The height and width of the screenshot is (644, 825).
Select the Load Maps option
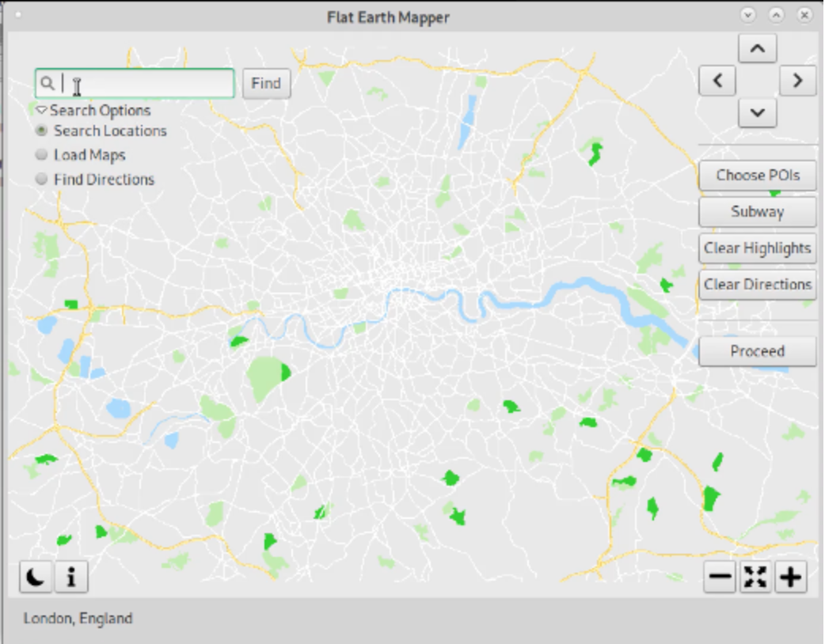(x=40, y=154)
